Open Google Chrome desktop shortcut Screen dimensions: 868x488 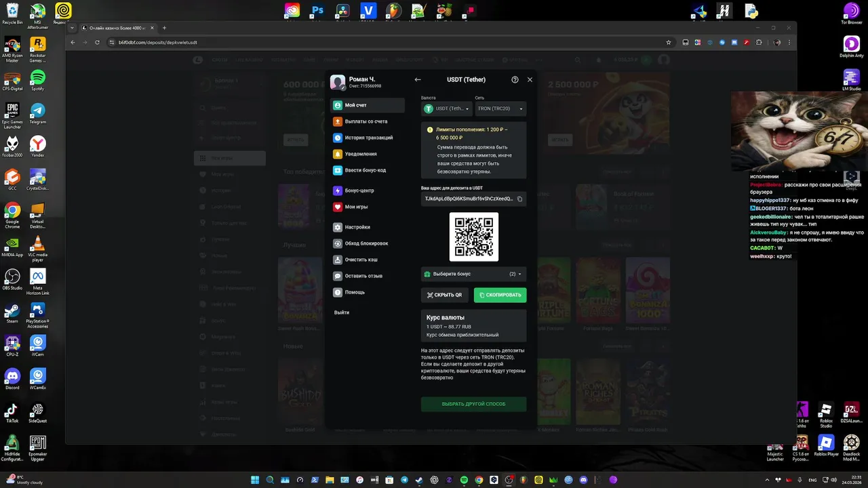[x=12, y=215]
